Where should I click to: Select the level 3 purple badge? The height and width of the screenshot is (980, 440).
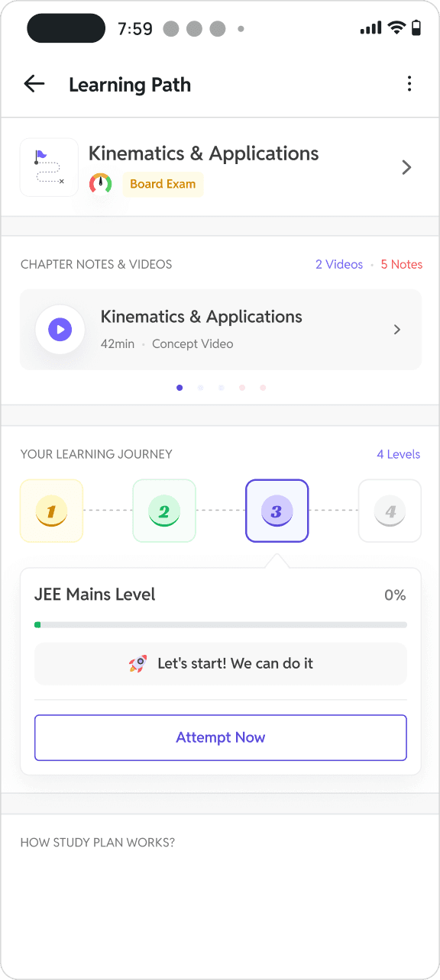pyautogui.click(x=277, y=511)
